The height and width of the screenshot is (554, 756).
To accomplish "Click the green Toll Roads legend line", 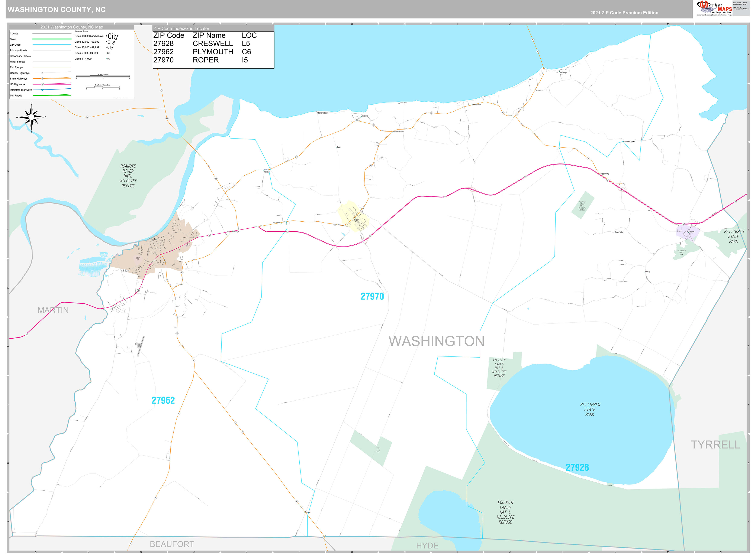I will tap(52, 95).
